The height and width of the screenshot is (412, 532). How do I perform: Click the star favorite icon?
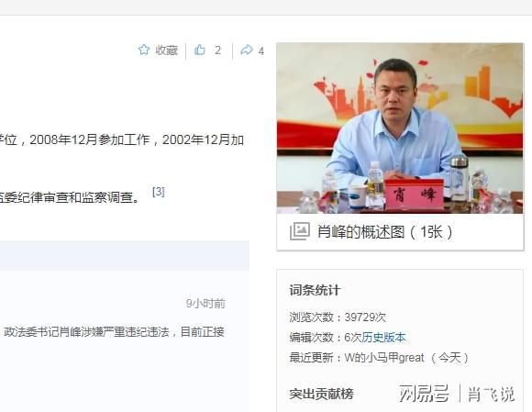[x=144, y=50]
